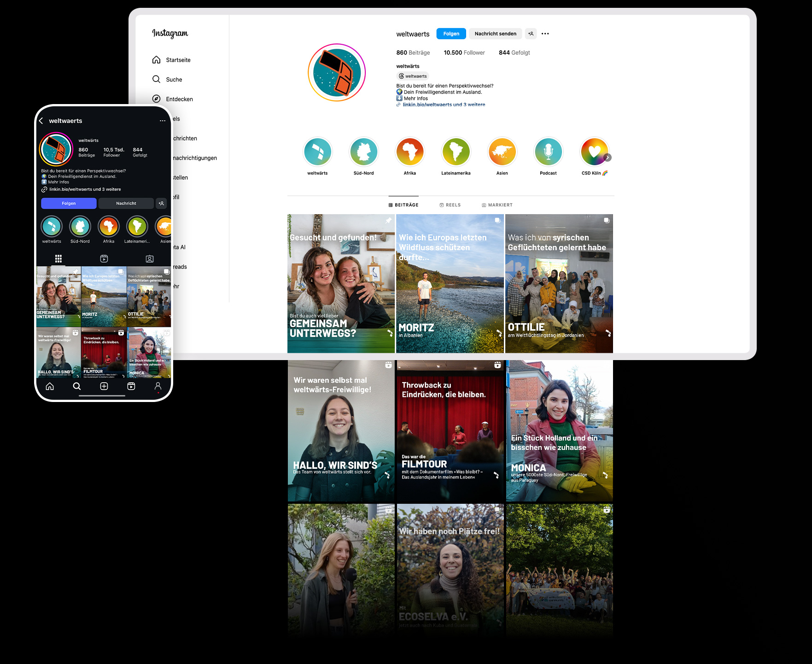This screenshot has width=812, height=664.
Task: Go to Startseite in sidebar
Action: pyautogui.click(x=171, y=60)
